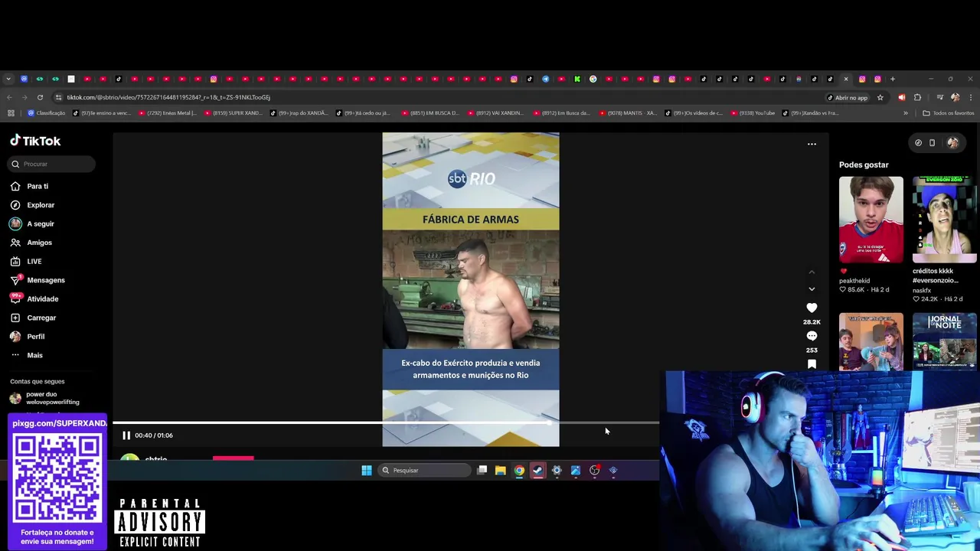The width and height of the screenshot is (980, 551).
Task: Open Photos app on taskbar
Action: (x=575, y=471)
